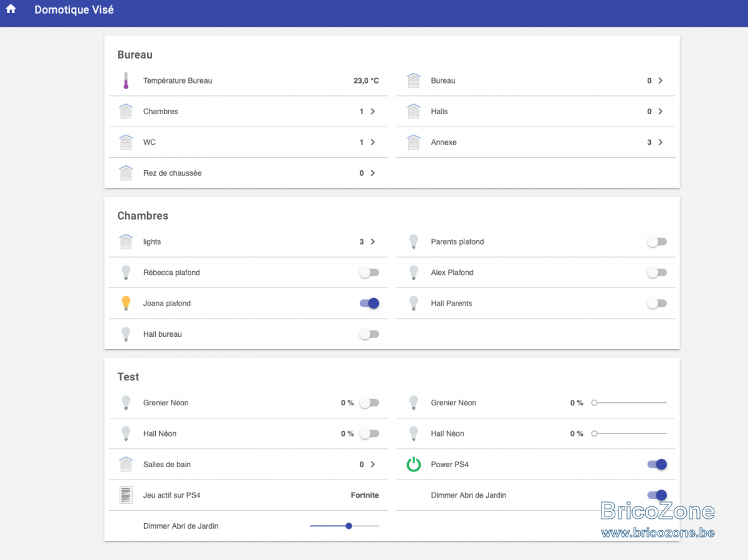Click the Rez de chaussée label
This screenshot has width=748, height=560.
[173, 173]
